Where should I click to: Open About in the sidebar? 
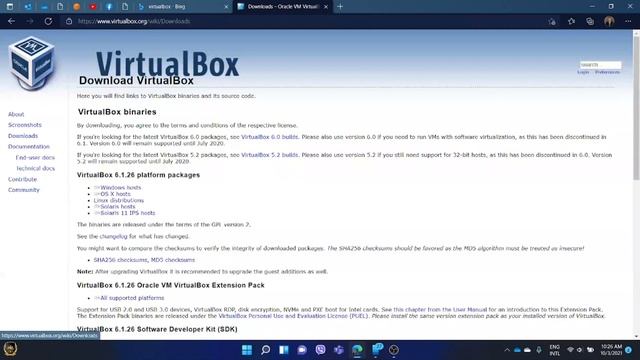click(x=16, y=114)
